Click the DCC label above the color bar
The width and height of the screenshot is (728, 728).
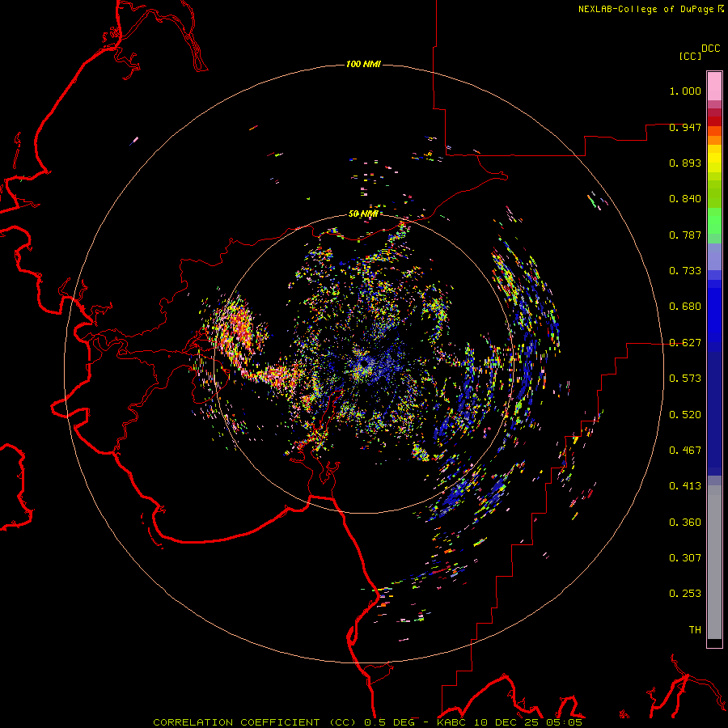pos(711,49)
